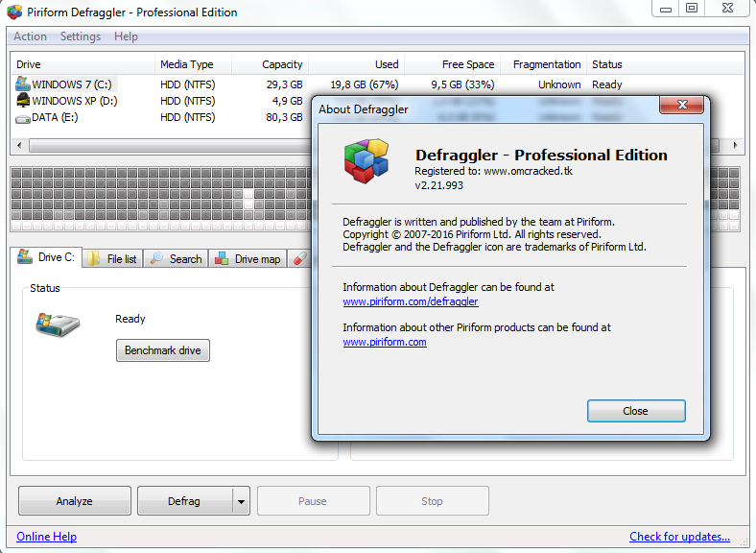
Task: Select the DATA (E:) drive icon
Action: click(x=23, y=118)
